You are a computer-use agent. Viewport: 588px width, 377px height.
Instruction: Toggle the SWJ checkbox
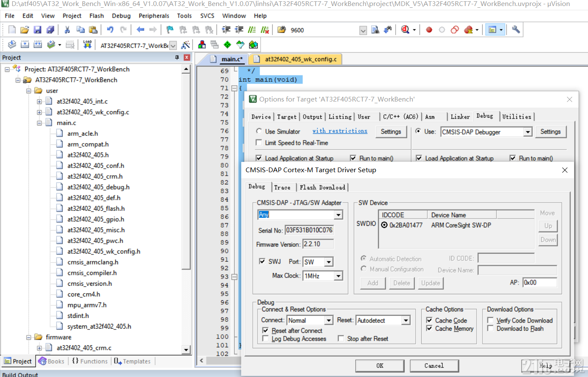pyautogui.click(x=262, y=261)
